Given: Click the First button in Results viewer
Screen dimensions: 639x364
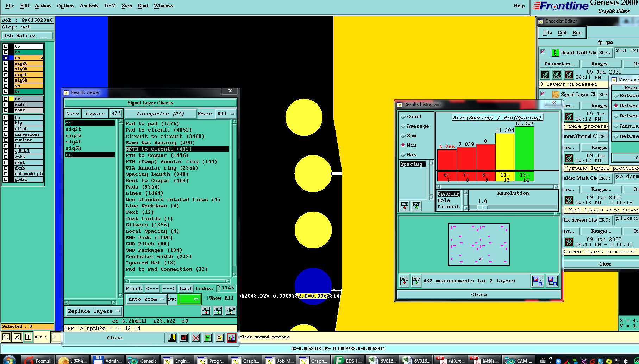Looking at the screenshot, I should click(x=134, y=289).
